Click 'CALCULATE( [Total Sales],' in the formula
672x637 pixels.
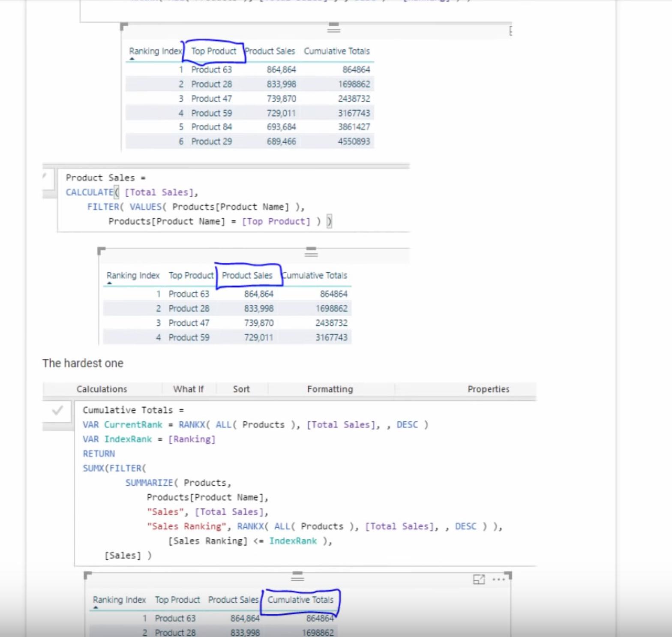pyautogui.click(x=132, y=192)
